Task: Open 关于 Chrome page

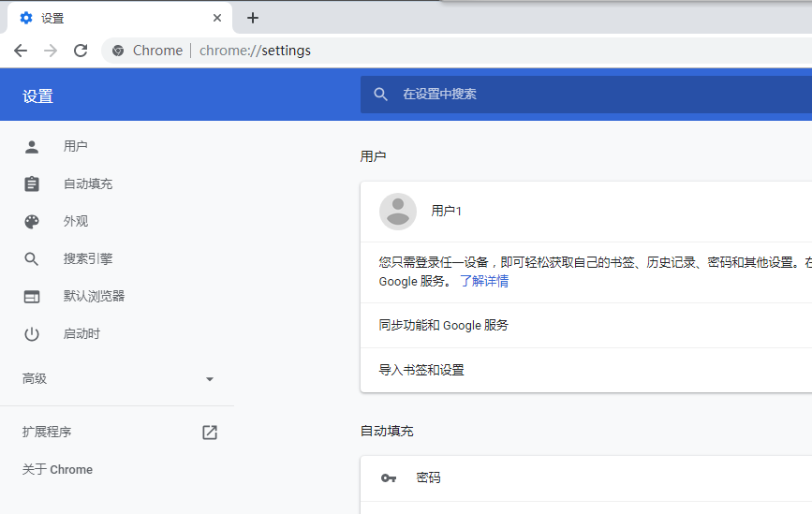Action: tap(57, 469)
